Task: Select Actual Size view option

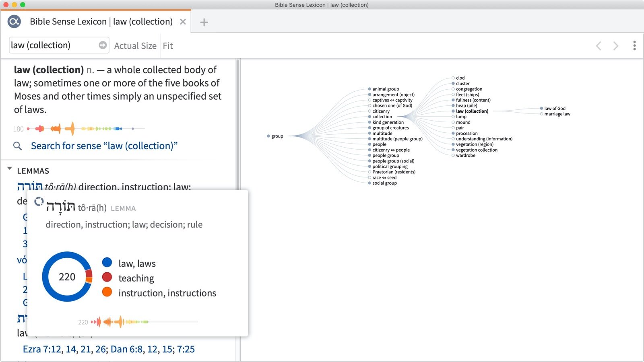Action: (x=135, y=46)
